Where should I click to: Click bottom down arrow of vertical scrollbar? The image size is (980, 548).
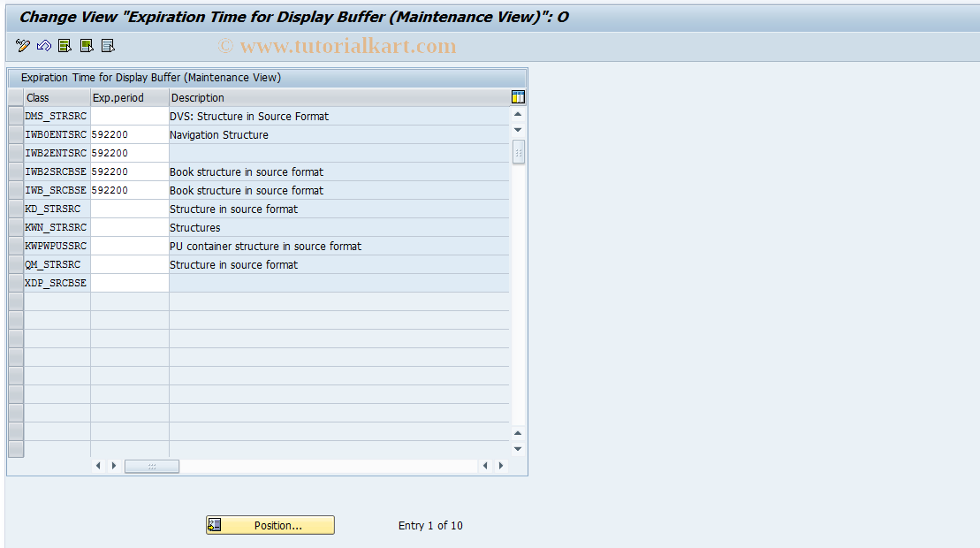tap(518, 449)
